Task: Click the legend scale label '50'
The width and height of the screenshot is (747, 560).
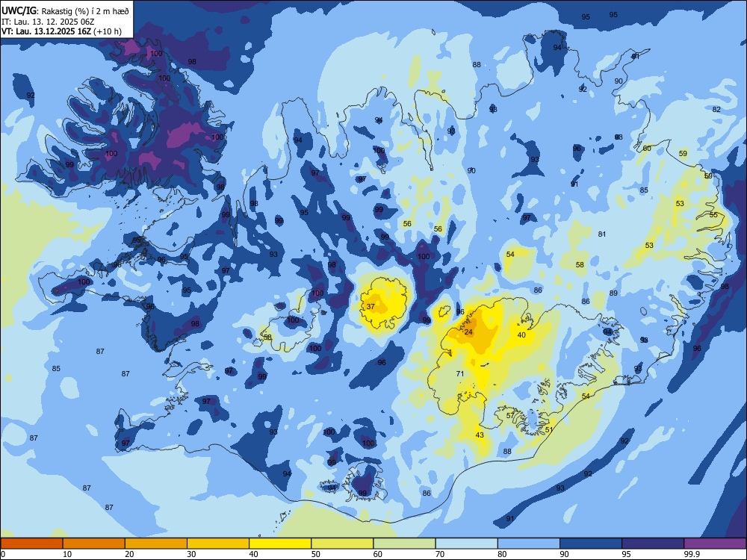Action: click(x=315, y=554)
